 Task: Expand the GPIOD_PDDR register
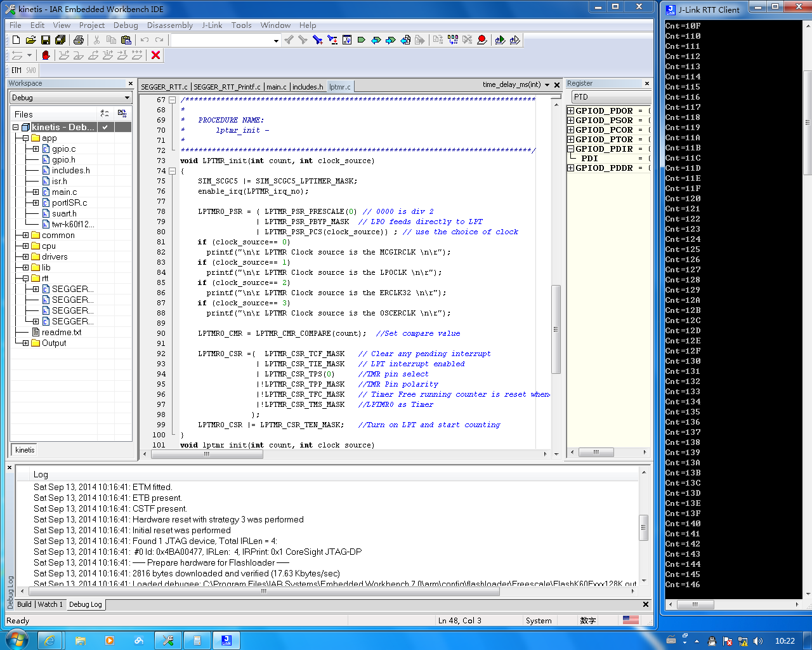pyautogui.click(x=570, y=168)
